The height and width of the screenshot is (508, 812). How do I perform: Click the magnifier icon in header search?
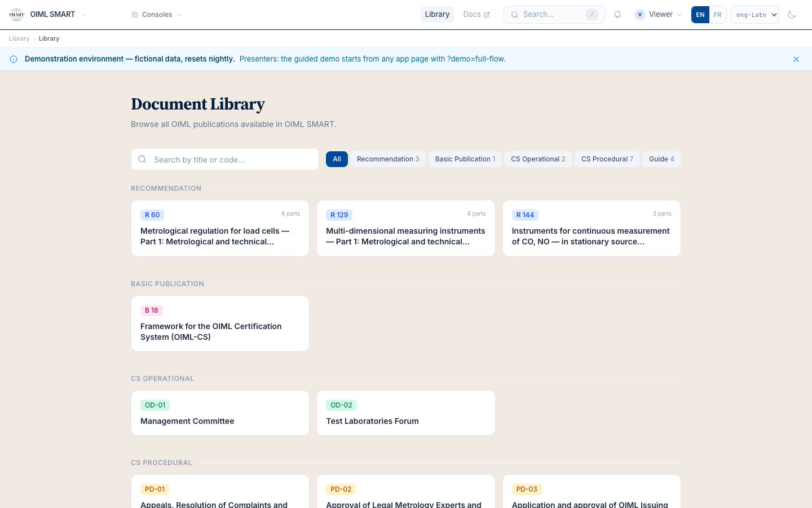pyautogui.click(x=515, y=15)
